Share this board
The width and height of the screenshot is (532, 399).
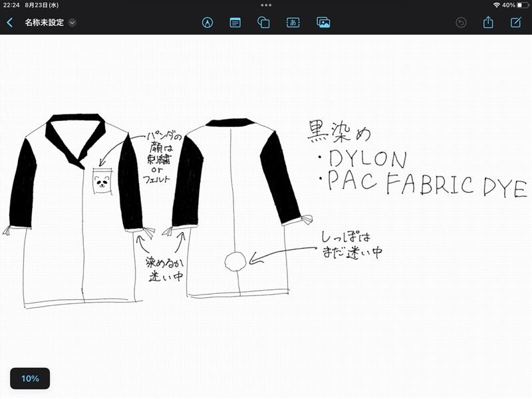point(488,23)
